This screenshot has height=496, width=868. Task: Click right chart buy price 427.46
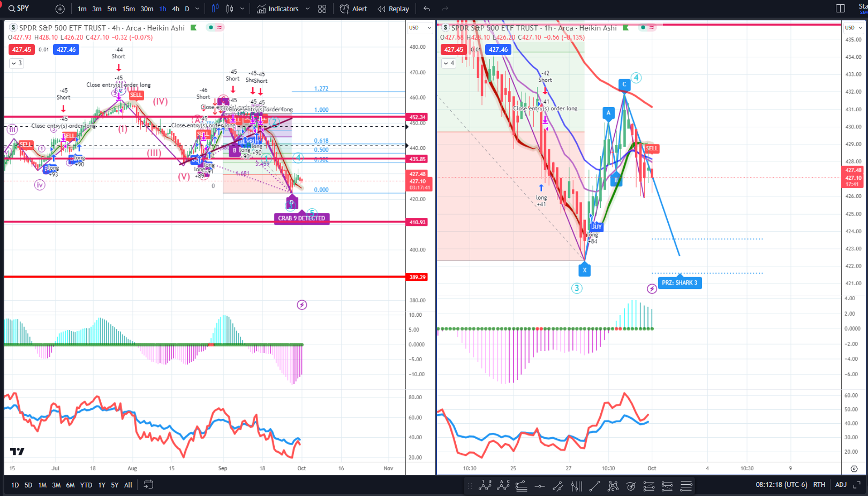coord(499,50)
